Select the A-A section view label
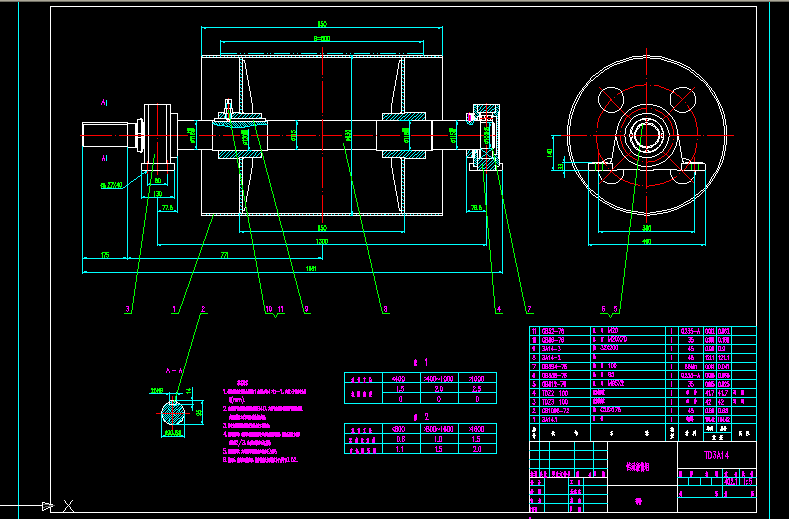 [x=176, y=371]
